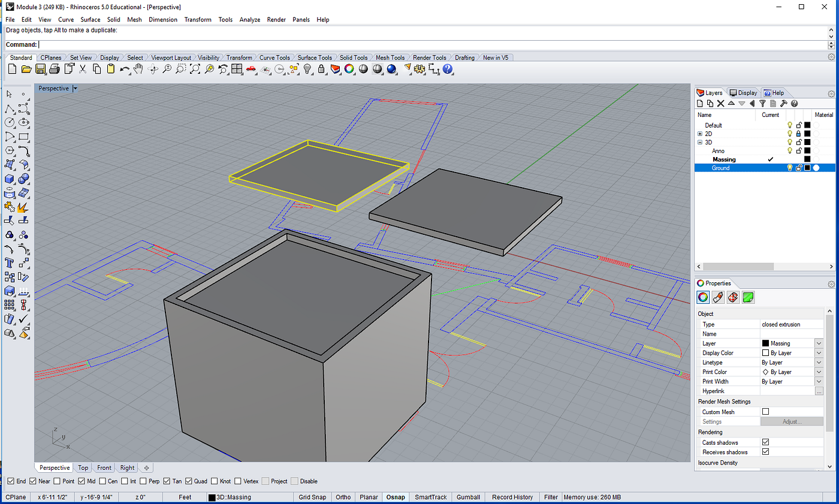Select the Polyline tool in left toolbar

point(10,109)
